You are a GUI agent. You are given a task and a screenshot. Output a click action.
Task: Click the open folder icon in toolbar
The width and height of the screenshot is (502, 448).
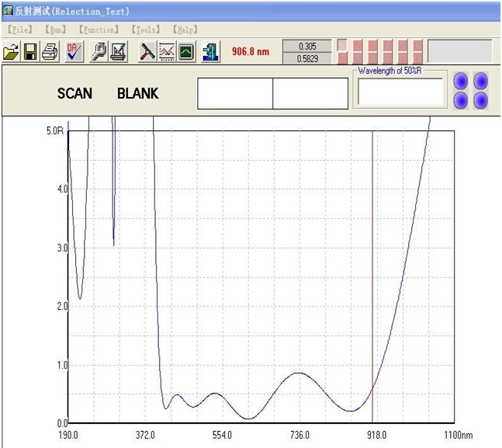[x=11, y=52]
